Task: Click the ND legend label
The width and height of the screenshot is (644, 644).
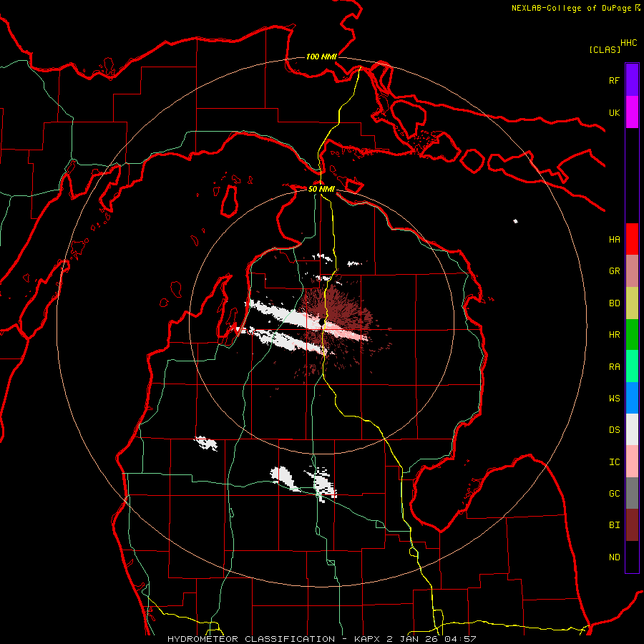Action: 614,557
